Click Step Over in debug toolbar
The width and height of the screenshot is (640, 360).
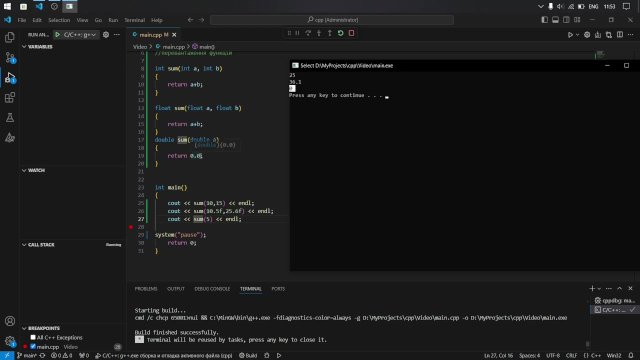click(308, 33)
